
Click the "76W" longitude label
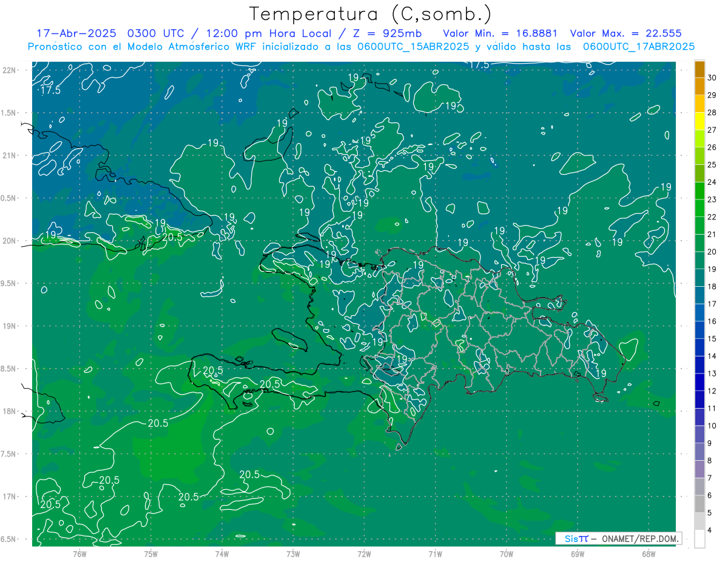(79, 554)
